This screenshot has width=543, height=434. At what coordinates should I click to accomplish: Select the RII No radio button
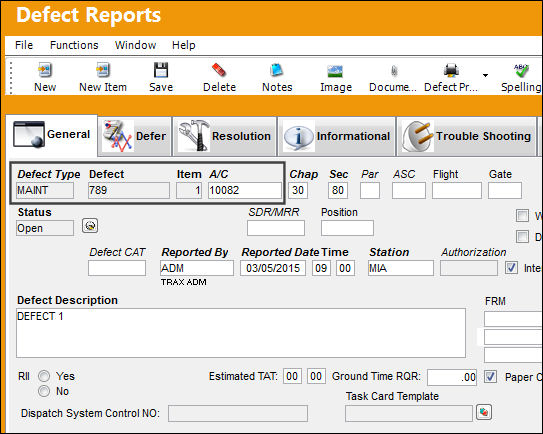44,391
